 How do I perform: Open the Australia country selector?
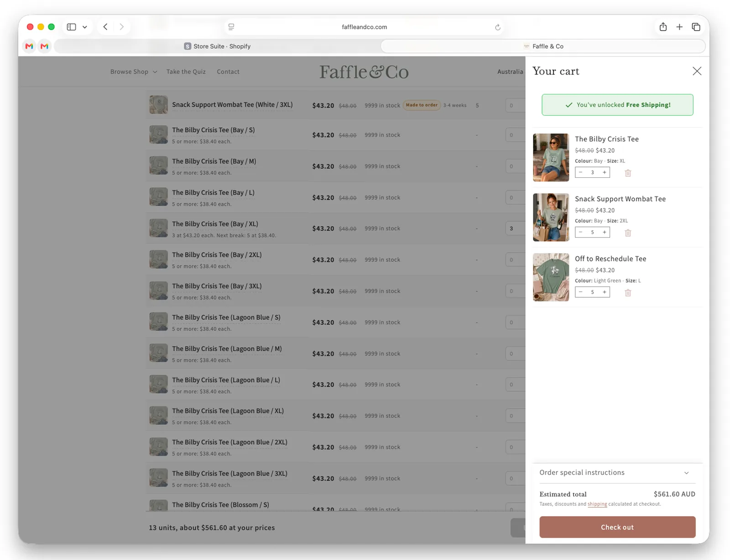(x=510, y=72)
